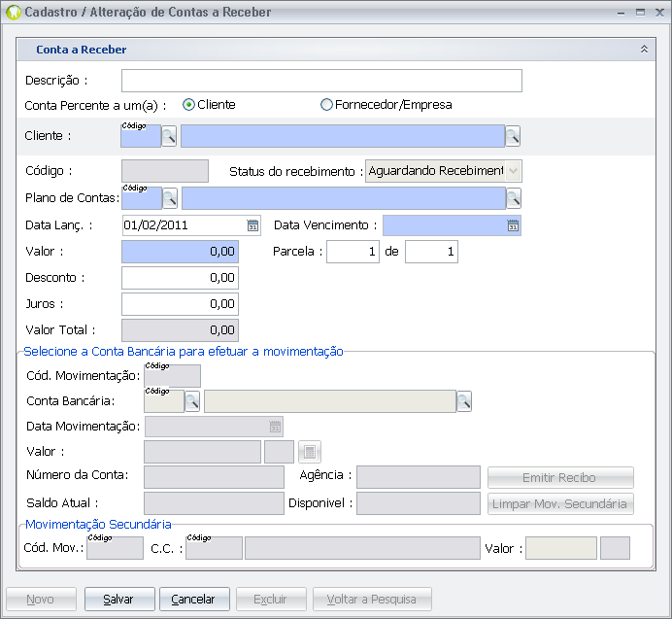
Task: Click the Código field under Cliente
Action: 165,171
